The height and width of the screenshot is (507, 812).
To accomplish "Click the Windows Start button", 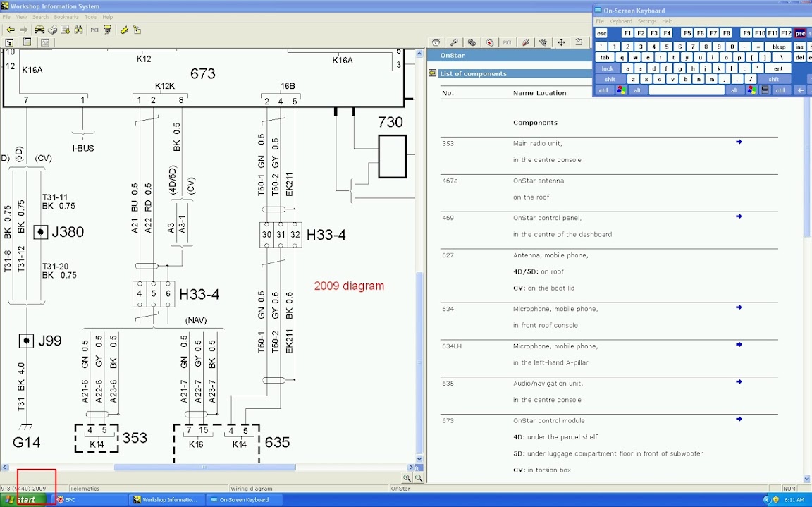I will (x=23, y=500).
